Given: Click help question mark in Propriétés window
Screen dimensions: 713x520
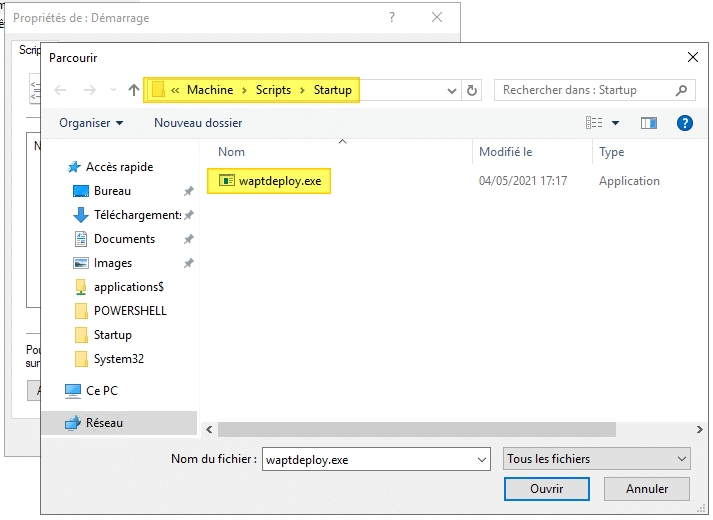Looking at the screenshot, I should pos(392,17).
